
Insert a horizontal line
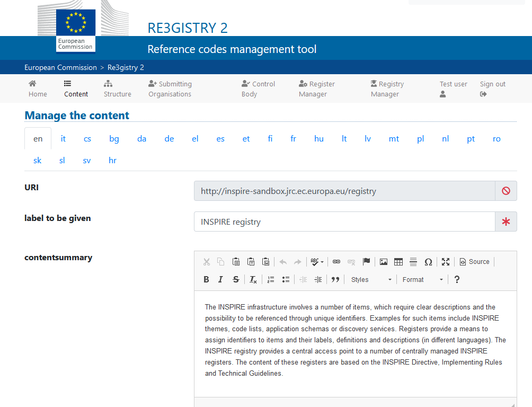pyautogui.click(x=413, y=262)
